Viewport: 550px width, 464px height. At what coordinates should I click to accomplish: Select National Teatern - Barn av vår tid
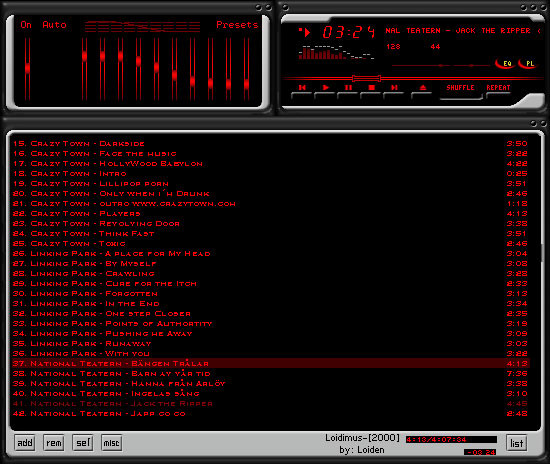pos(270,374)
